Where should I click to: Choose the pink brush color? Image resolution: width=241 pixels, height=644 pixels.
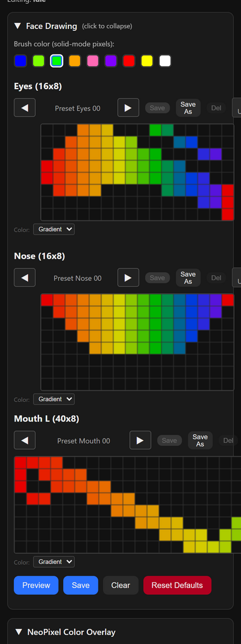pyautogui.click(x=93, y=61)
